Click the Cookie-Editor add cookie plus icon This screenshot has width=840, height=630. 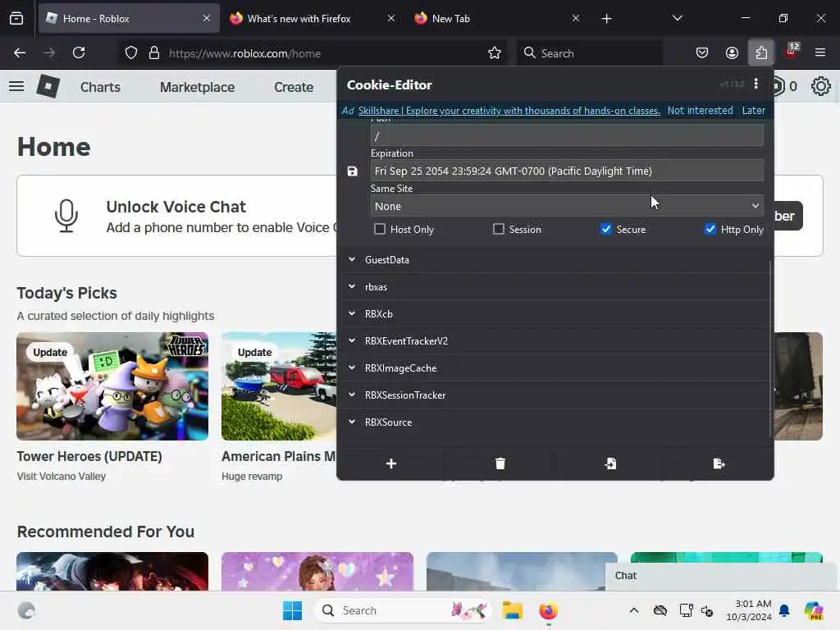[x=391, y=463]
